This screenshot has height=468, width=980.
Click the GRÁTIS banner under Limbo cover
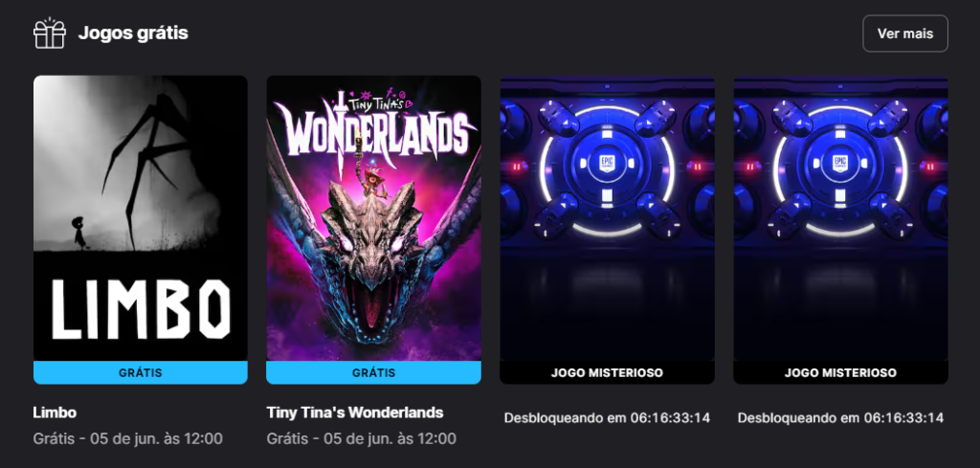pyautogui.click(x=141, y=372)
